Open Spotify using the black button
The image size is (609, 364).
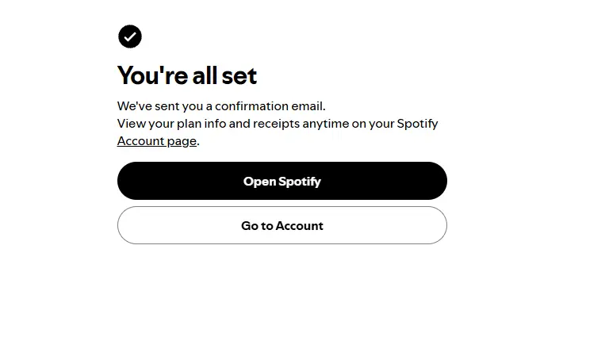click(282, 181)
